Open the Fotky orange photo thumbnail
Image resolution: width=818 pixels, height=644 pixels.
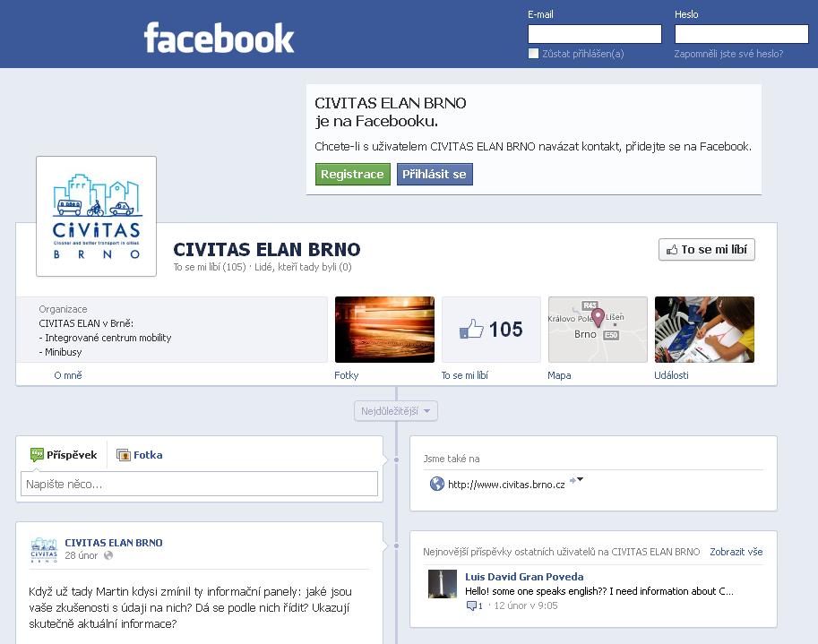(x=384, y=330)
